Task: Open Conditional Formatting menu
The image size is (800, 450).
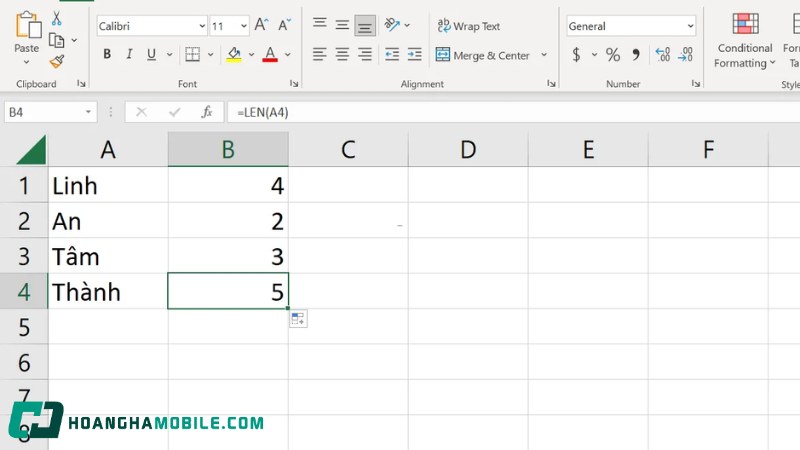Action: click(x=744, y=41)
